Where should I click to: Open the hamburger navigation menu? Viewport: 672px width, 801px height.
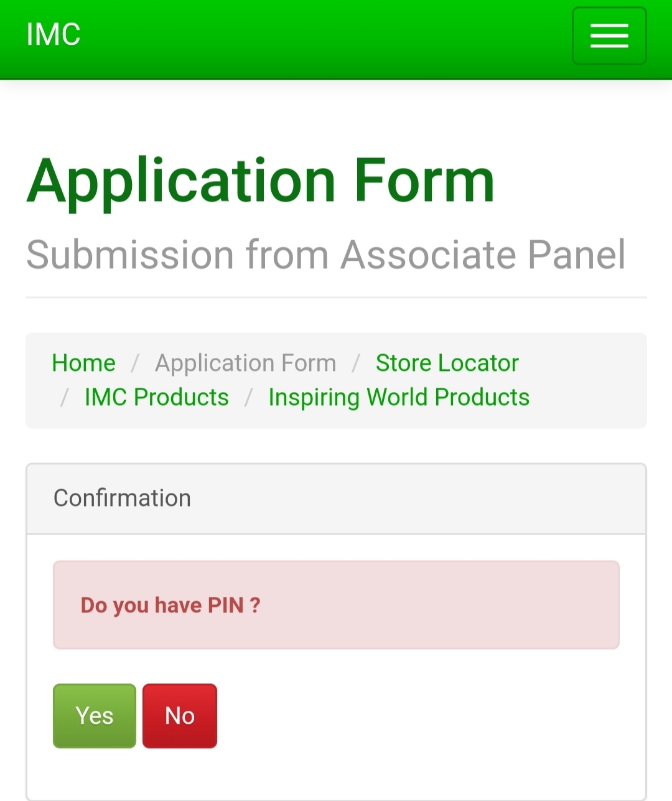tap(609, 35)
